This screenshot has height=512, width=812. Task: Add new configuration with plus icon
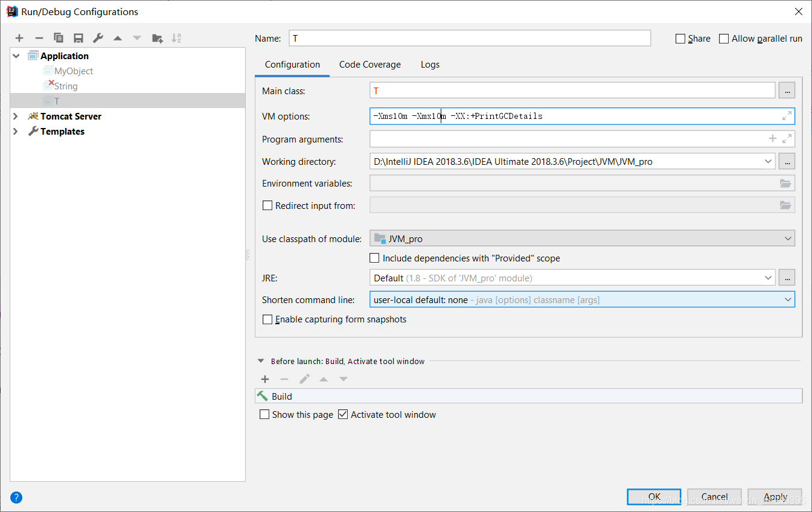pos(19,38)
